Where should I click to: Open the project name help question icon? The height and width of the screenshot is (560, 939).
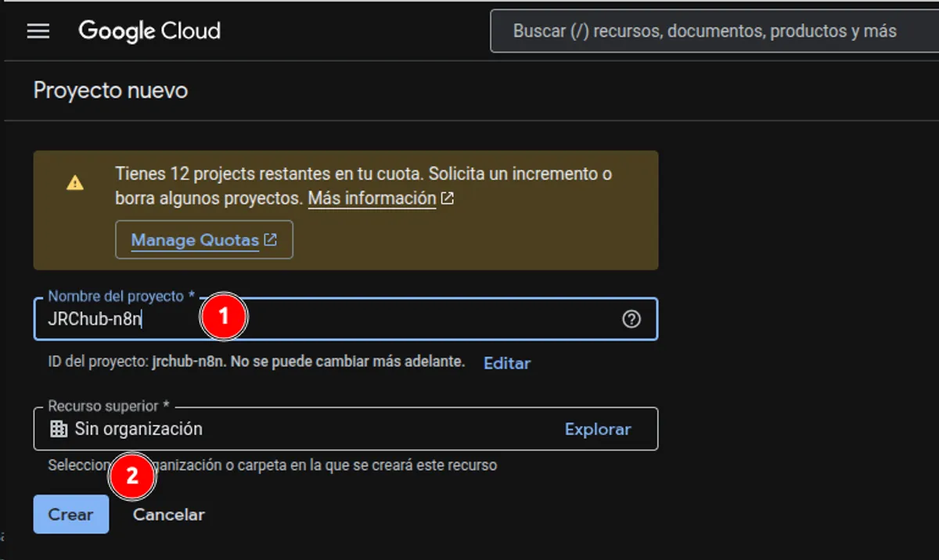click(x=631, y=319)
